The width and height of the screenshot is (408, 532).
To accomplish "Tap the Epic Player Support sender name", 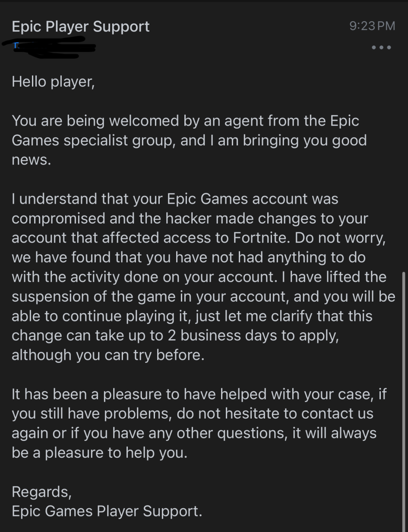I will 81,27.
